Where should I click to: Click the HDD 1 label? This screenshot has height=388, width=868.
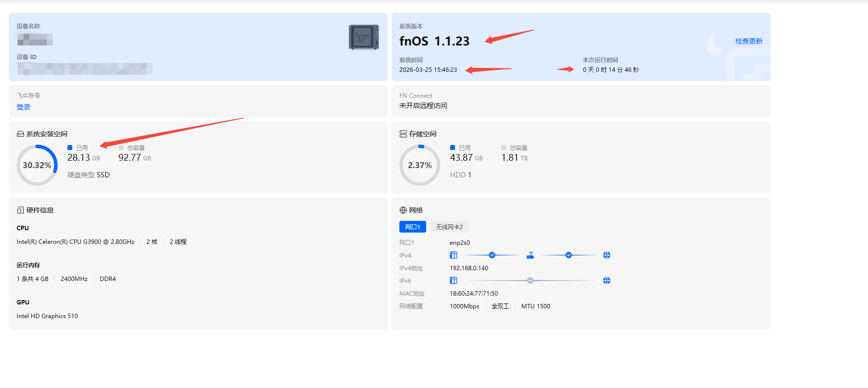pyautogui.click(x=461, y=175)
